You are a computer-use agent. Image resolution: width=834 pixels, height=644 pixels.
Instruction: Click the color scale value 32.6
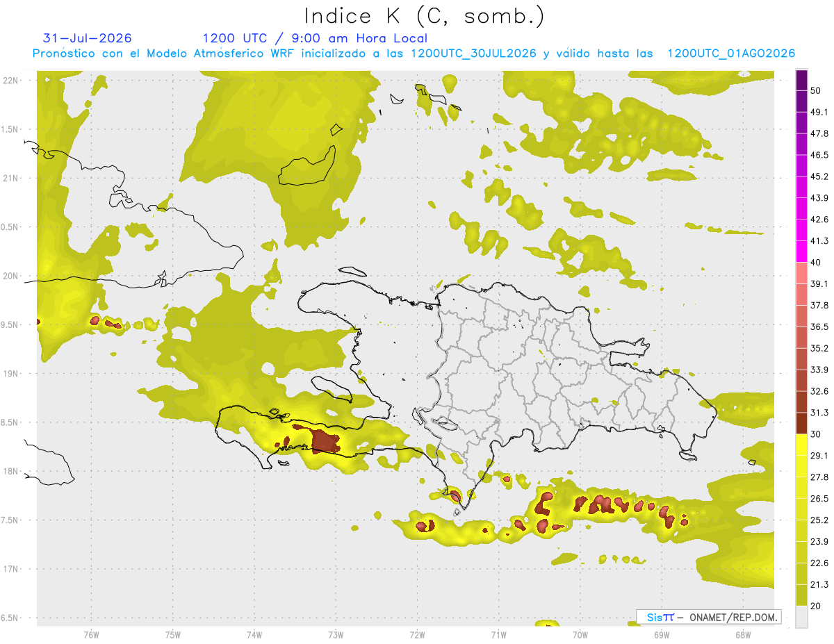tap(819, 391)
